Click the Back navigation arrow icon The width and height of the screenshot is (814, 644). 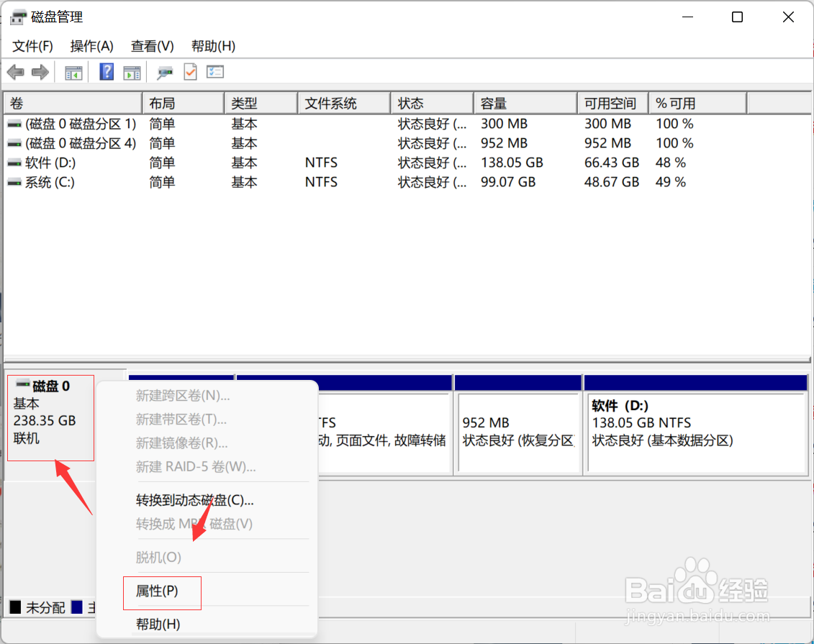tap(15, 71)
